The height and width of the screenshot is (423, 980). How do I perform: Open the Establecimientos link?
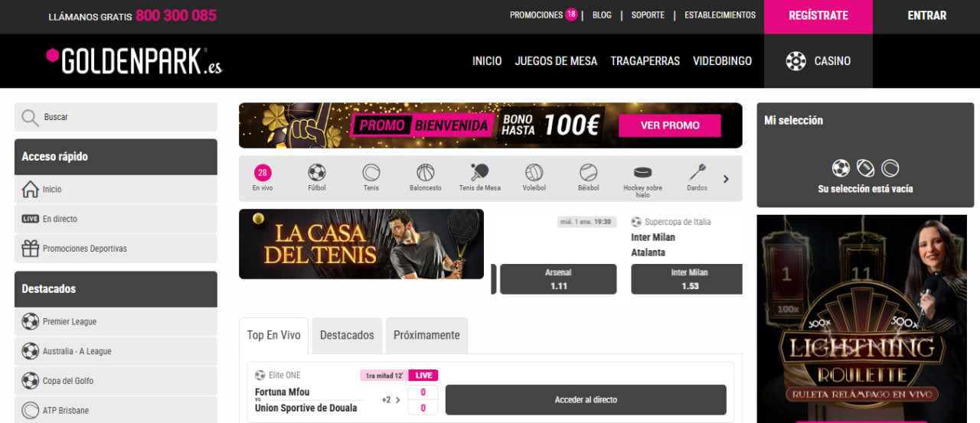[x=720, y=15]
